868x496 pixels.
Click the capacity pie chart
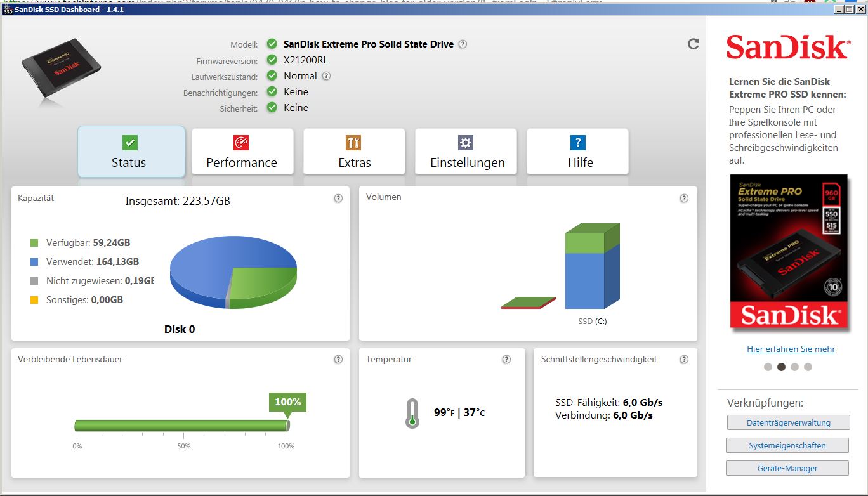(x=233, y=273)
